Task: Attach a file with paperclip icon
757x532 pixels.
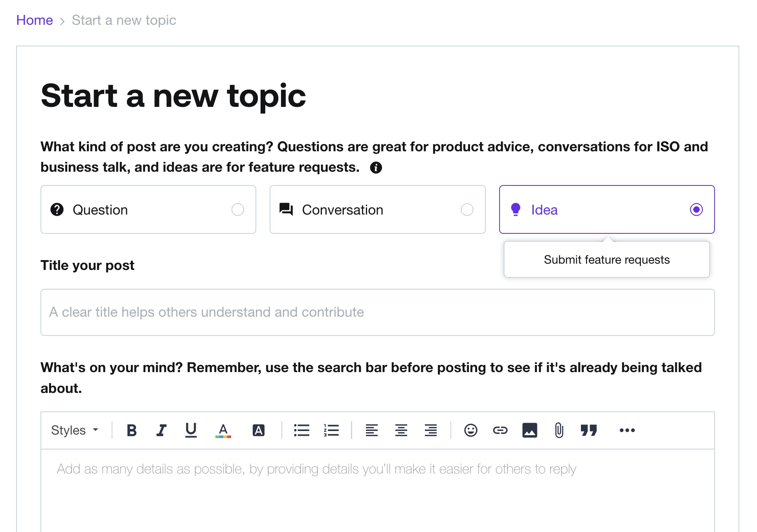Action: (559, 430)
